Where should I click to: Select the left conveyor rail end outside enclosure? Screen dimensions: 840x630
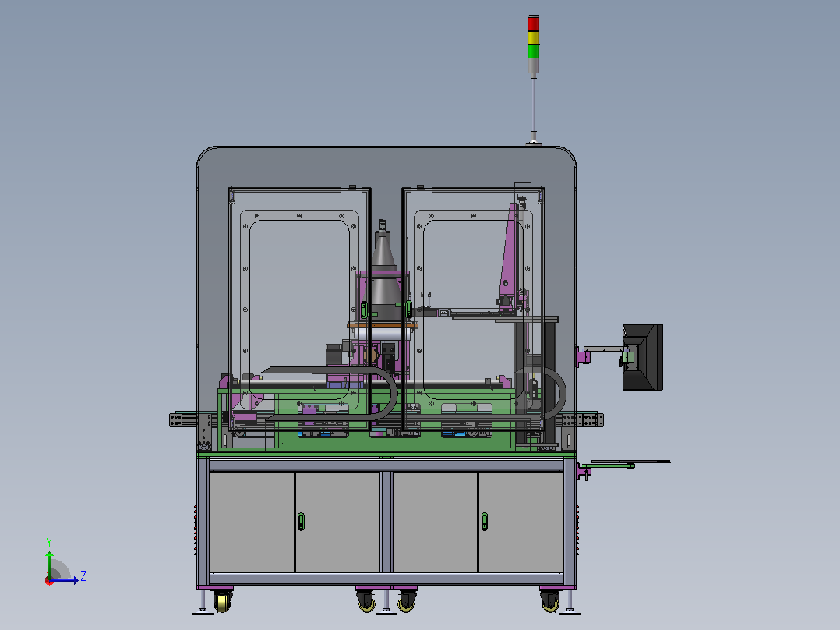coord(184,419)
